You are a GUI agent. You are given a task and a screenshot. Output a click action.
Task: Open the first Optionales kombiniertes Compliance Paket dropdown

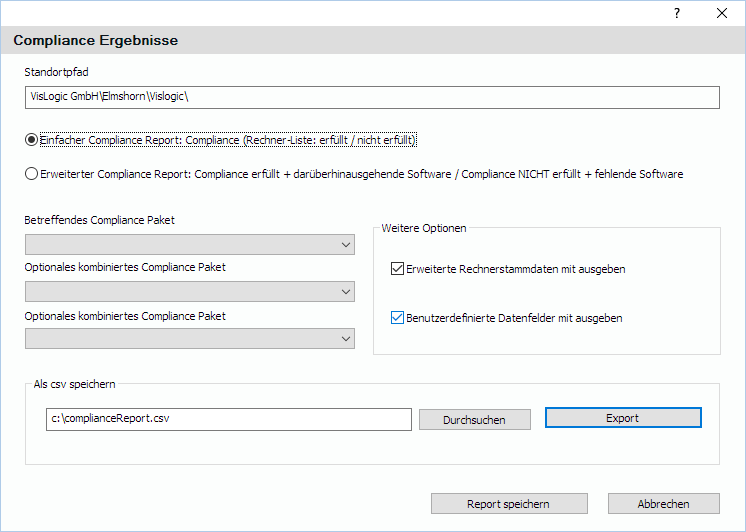click(190, 291)
